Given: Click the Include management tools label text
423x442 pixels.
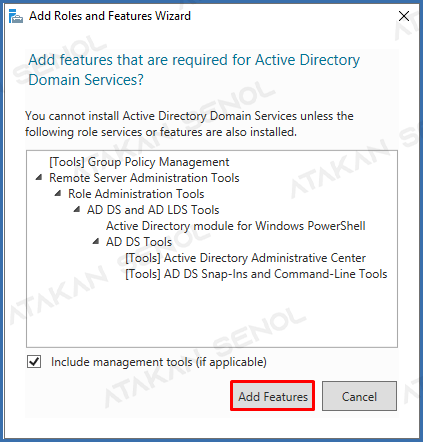Looking at the screenshot, I should tap(159, 362).
